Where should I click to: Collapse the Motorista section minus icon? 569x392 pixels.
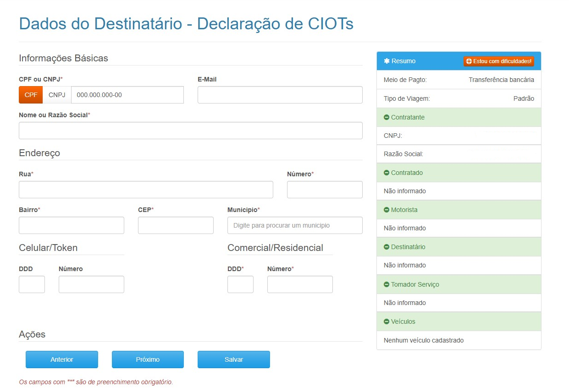(x=387, y=210)
